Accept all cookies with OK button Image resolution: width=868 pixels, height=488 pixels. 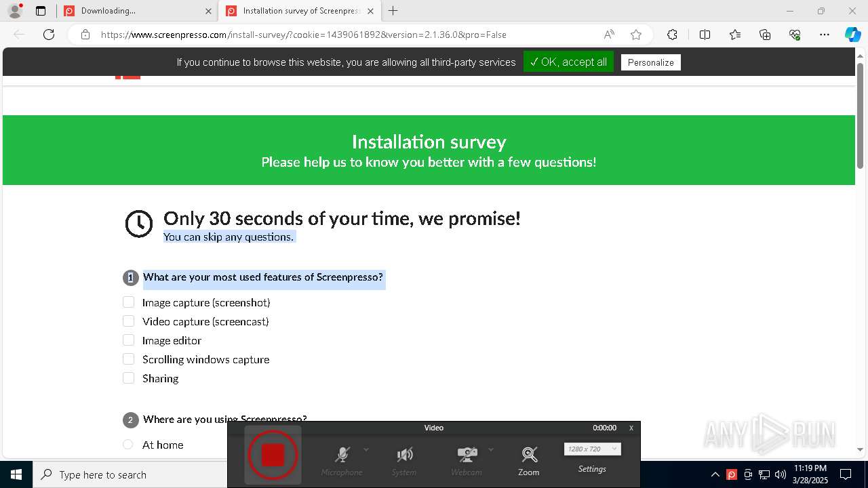click(x=568, y=62)
